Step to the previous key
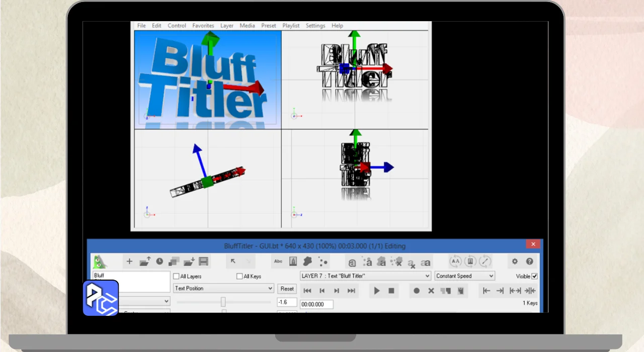The image size is (644, 352). click(x=322, y=291)
